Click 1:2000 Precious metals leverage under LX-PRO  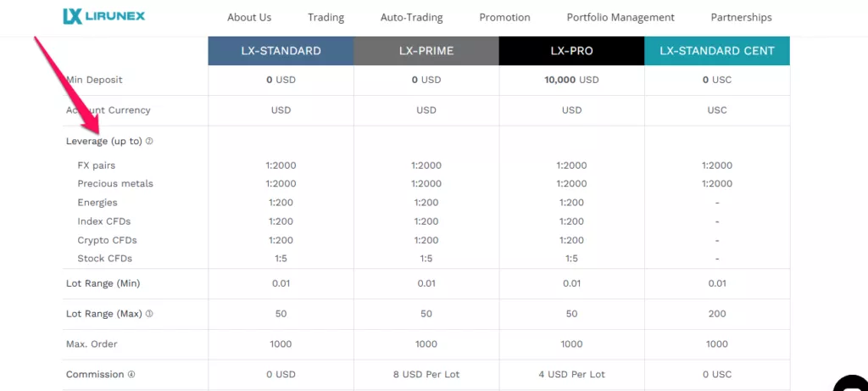pyautogui.click(x=572, y=184)
